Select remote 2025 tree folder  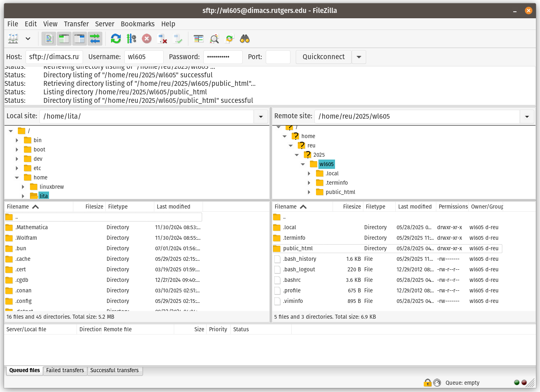pyautogui.click(x=319, y=155)
